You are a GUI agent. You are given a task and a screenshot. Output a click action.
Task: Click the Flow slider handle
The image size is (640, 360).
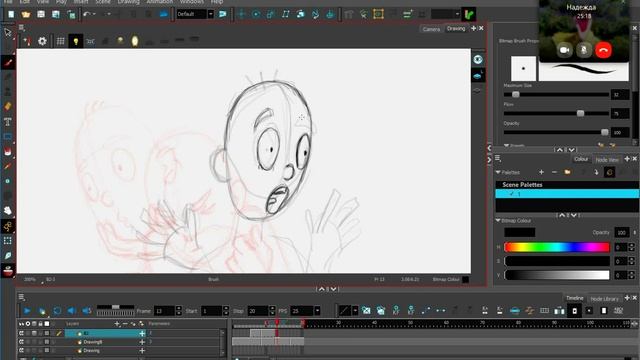click(x=580, y=113)
